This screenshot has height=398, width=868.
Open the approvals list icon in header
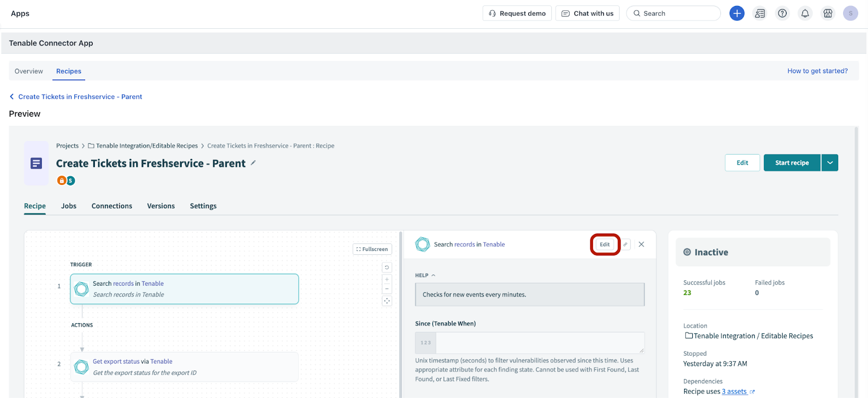coord(760,14)
